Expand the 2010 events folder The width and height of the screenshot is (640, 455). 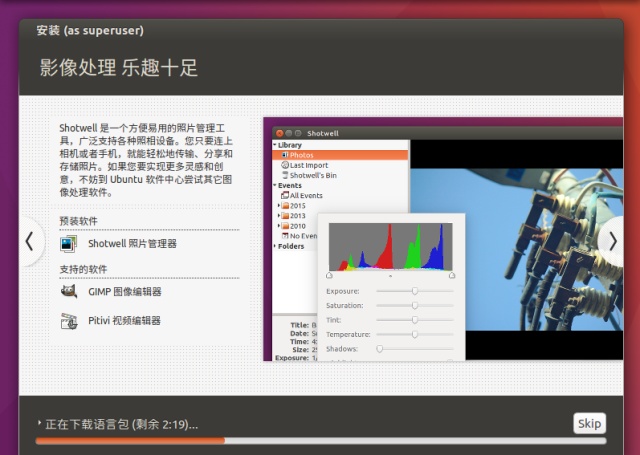pyautogui.click(x=279, y=226)
